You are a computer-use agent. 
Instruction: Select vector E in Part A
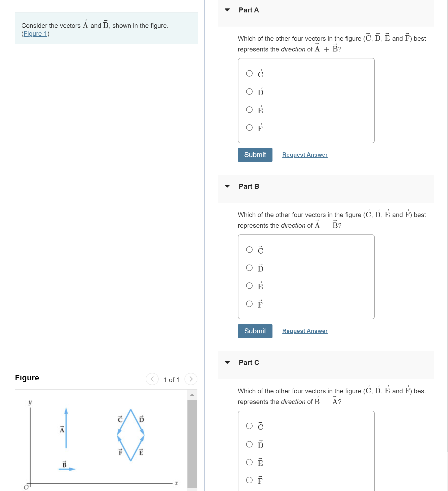click(x=249, y=109)
